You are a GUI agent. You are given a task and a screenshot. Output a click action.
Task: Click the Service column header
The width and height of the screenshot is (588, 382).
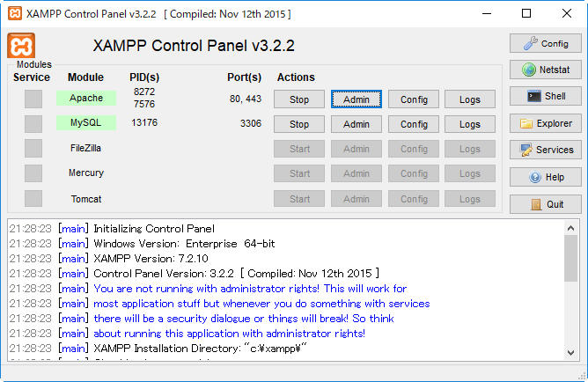coord(32,77)
